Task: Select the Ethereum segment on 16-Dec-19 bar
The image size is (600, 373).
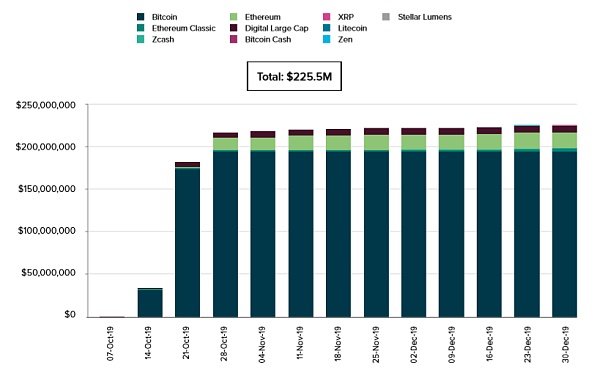Action: point(489,142)
